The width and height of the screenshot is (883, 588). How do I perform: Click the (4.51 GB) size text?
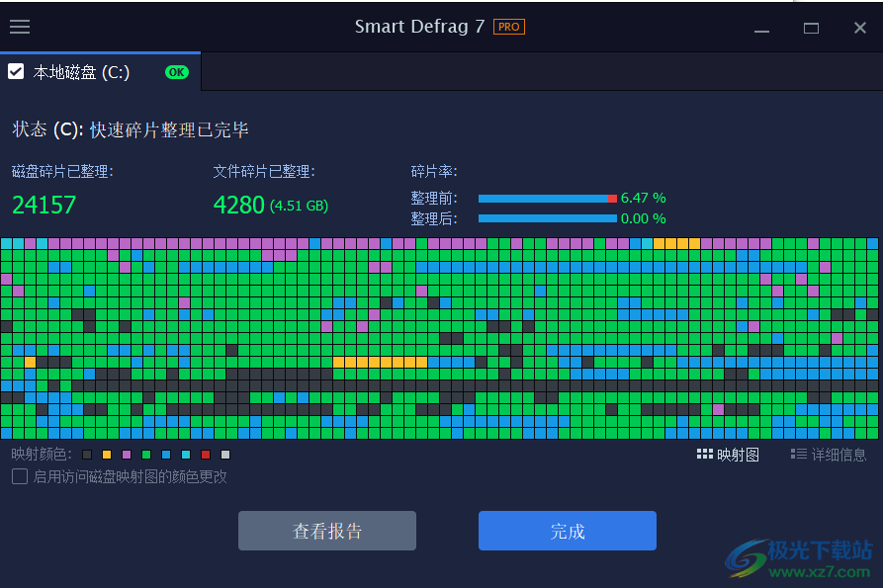pos(299,206)
